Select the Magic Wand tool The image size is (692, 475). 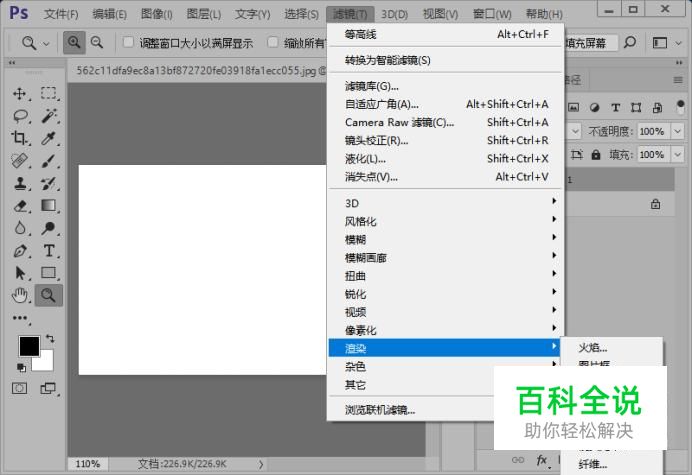click(x=49, y=116)
